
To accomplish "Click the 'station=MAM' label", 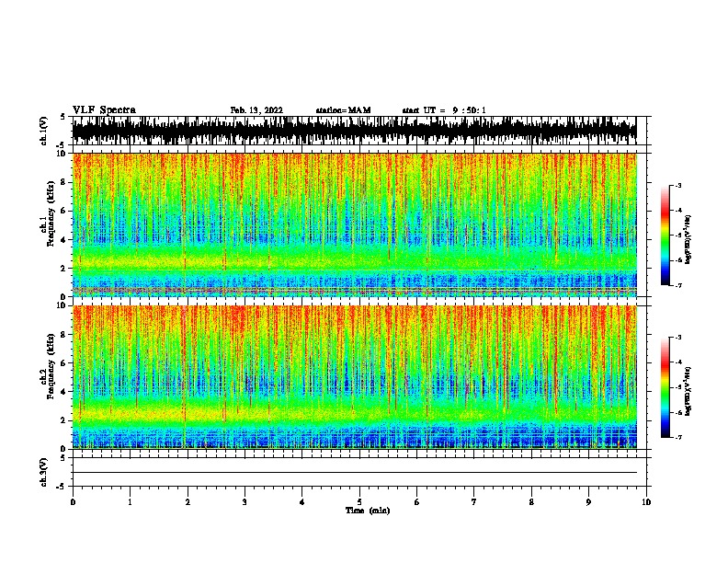I will click(x=343, y=110).
